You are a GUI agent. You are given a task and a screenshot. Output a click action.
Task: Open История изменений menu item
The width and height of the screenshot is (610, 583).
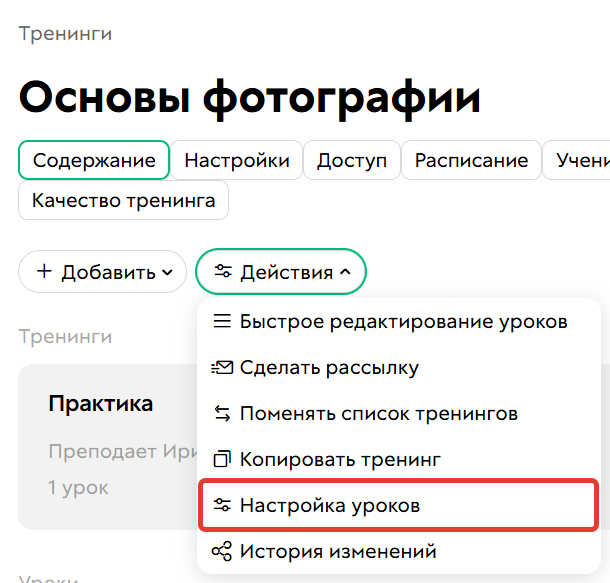[x=399, y=551]
